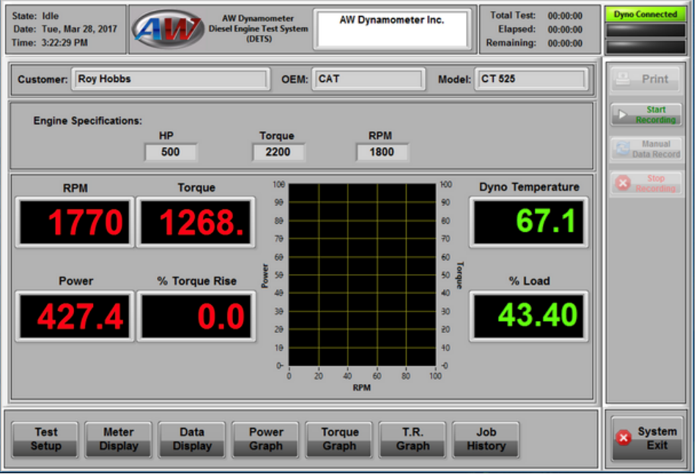Click the OEM field showing CAT
The image size is (696, 474).
tap(366, 79)
